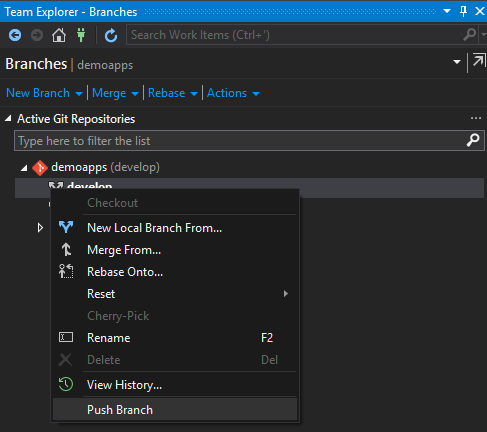Pop out Branches page with arrow icon
Viewport: 487px width, 432px height.
[479, 61]
